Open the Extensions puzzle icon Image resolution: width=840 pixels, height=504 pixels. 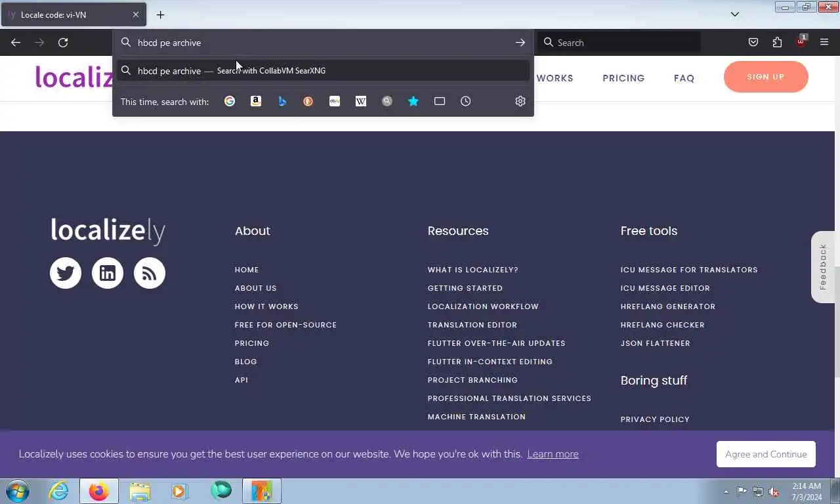777,43
